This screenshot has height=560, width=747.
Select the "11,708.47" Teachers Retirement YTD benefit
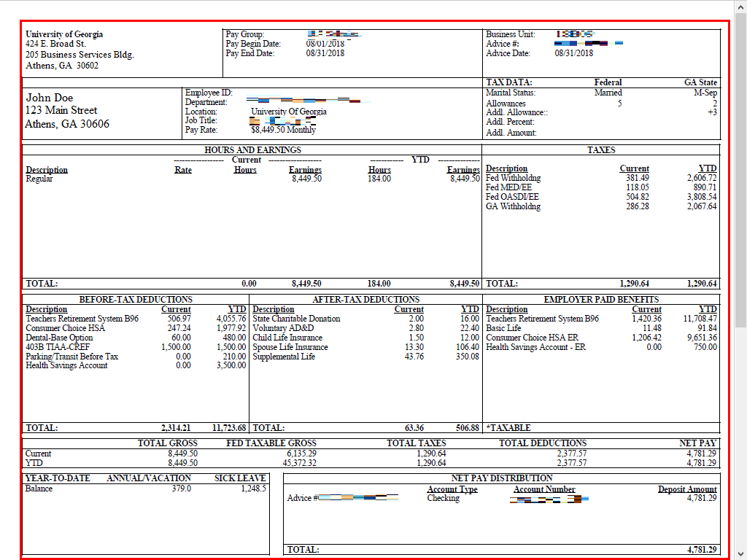point(700,319)
